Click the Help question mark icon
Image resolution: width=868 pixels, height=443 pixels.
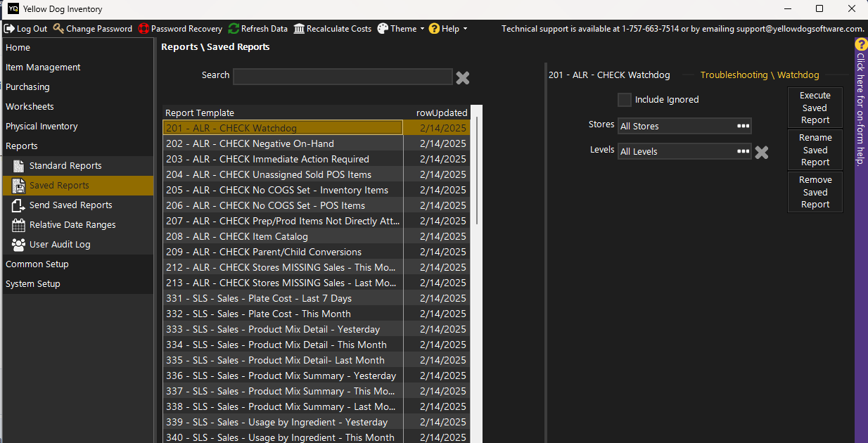pyautogui.click(x=434, y=29)
